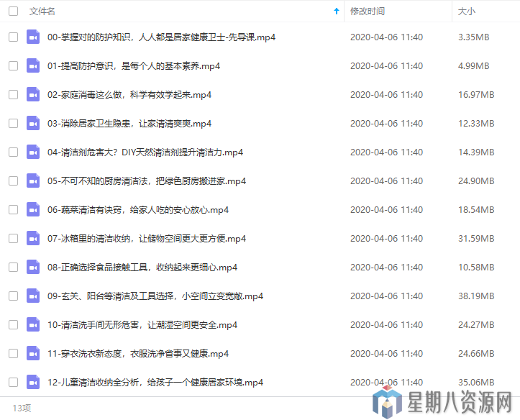
Task: Click video icon of 07-冰箱里的清洁收纳 file
Action: click(x=33, y=238)
